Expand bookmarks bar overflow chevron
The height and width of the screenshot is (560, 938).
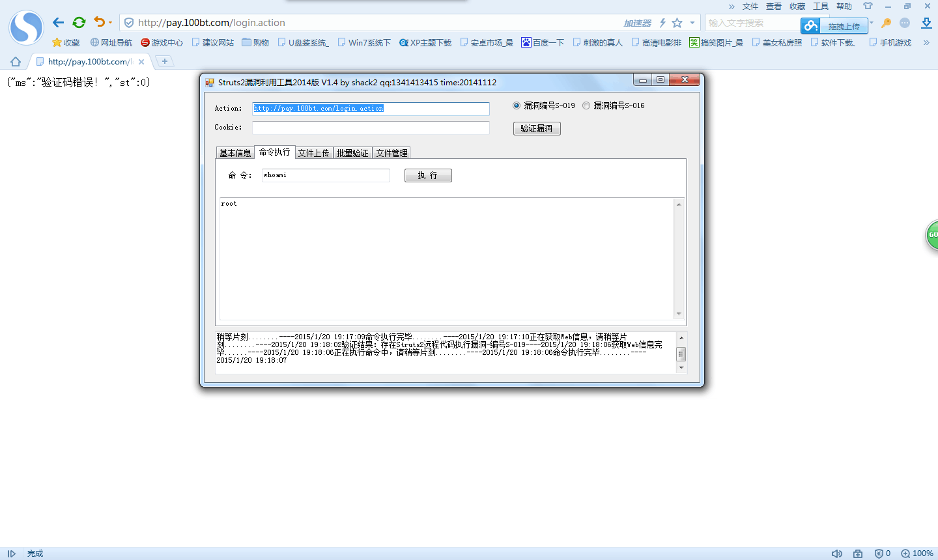926,42
